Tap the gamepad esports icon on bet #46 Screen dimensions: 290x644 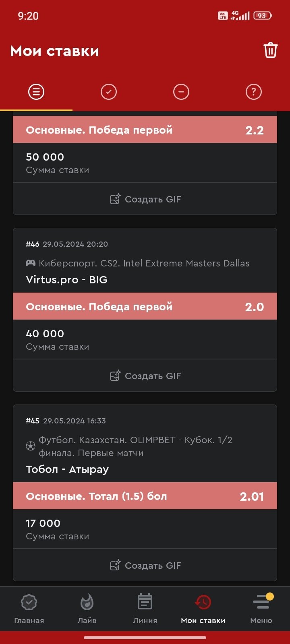tap(31, 263)
